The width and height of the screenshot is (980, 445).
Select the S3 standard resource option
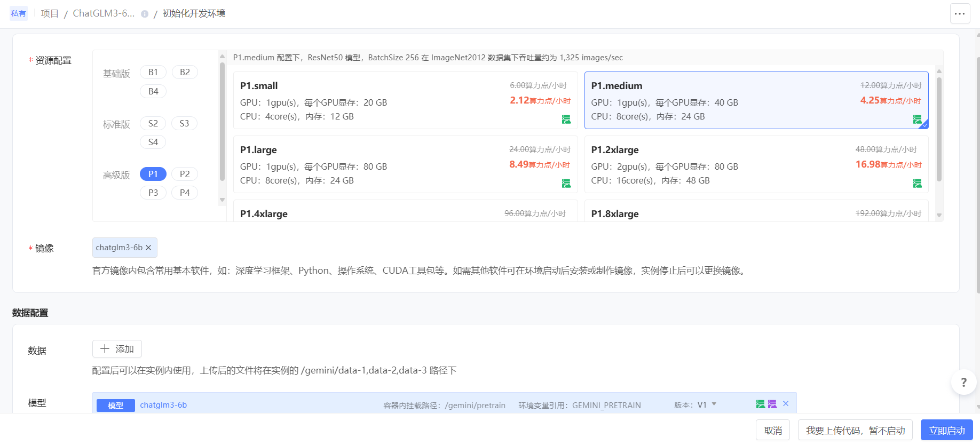coord(184,123)
